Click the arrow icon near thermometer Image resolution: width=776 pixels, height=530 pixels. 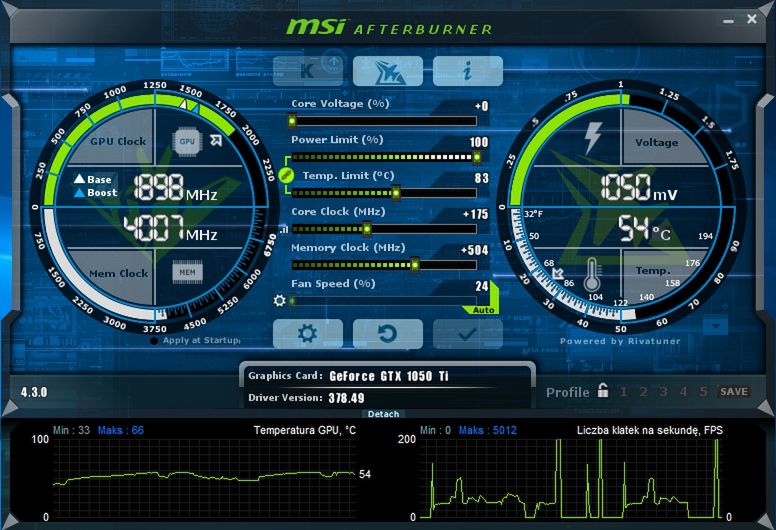tap(558, 273)
